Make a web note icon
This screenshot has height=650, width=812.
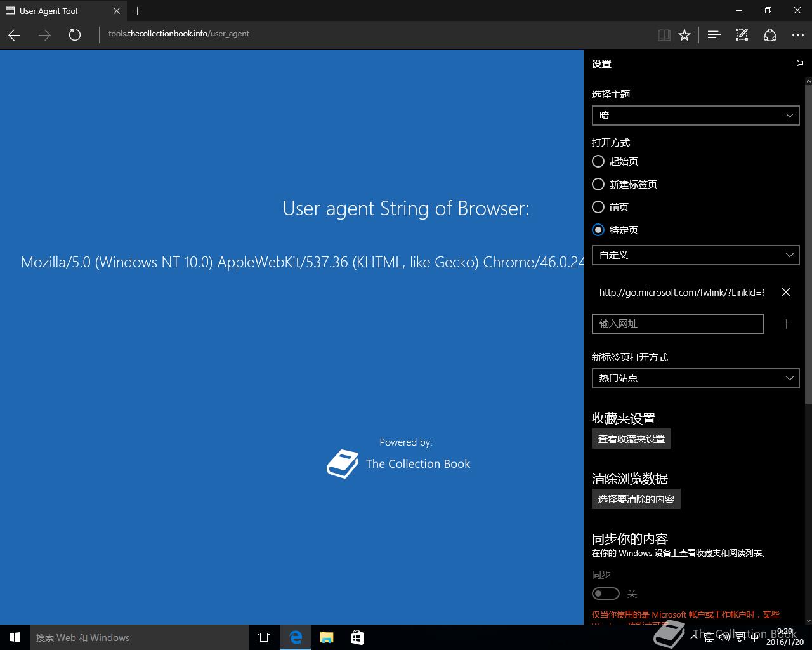[742, 35]
